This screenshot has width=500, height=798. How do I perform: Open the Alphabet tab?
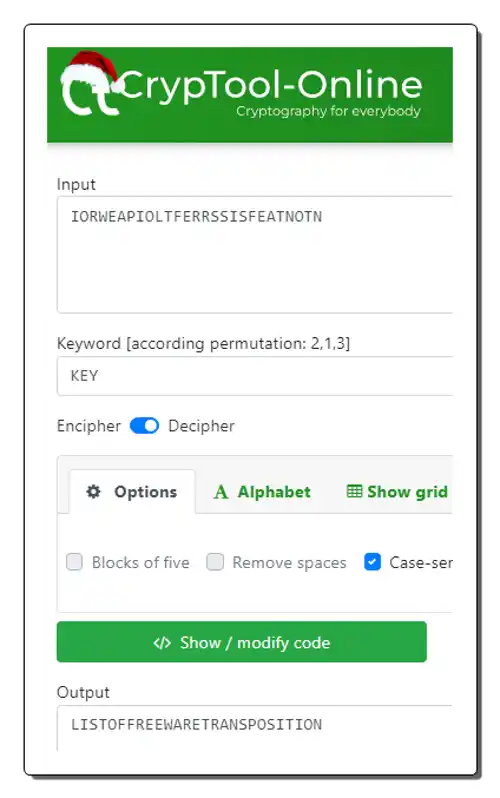pos(262,492)
